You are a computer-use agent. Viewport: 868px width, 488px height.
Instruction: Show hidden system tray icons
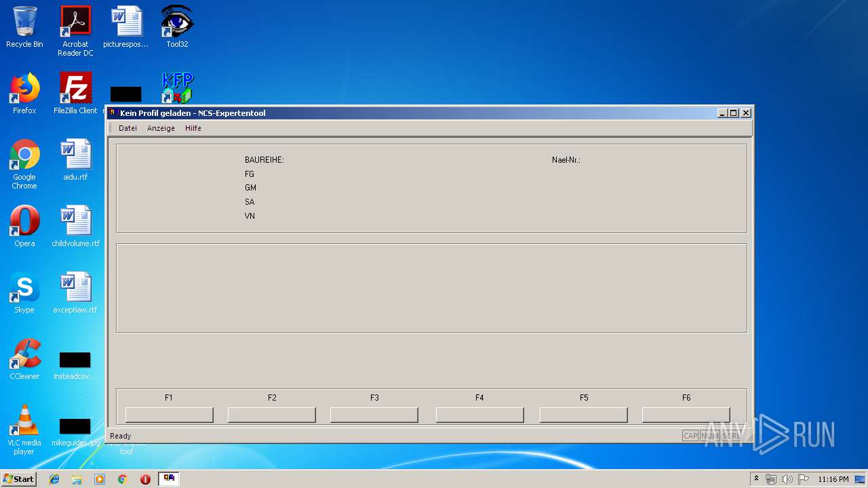coord(756,479)
